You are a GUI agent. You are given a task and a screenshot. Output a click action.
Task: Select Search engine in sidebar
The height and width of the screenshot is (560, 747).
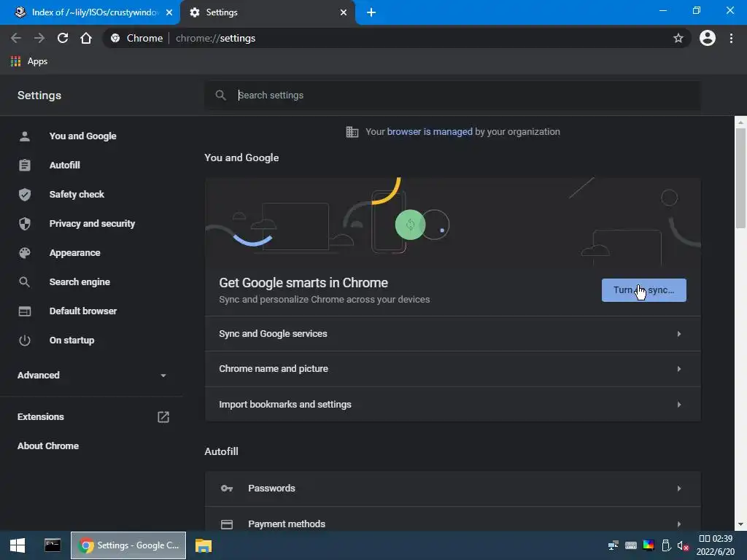80,282
